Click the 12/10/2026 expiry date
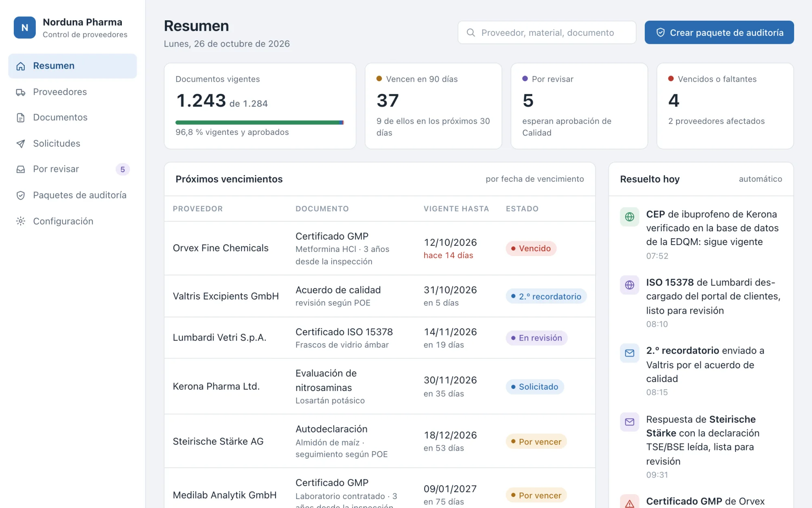Screen dimensions: 812x508 click(450, 242)
